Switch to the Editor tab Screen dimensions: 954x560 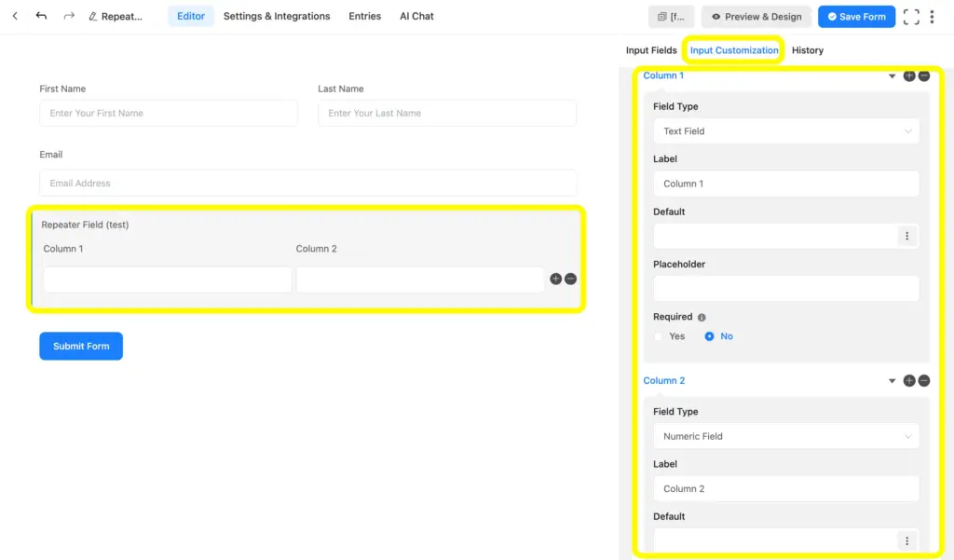point(190,17)
